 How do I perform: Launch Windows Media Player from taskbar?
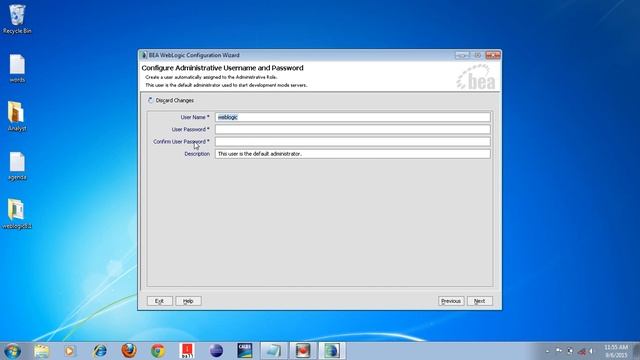pos(70,351)
